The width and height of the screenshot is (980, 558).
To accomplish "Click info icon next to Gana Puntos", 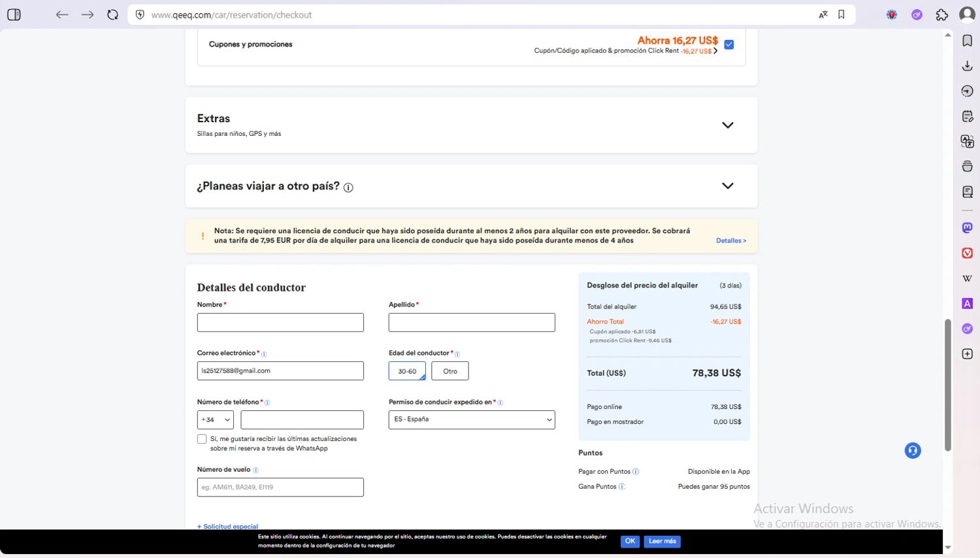I will point(621,486).
